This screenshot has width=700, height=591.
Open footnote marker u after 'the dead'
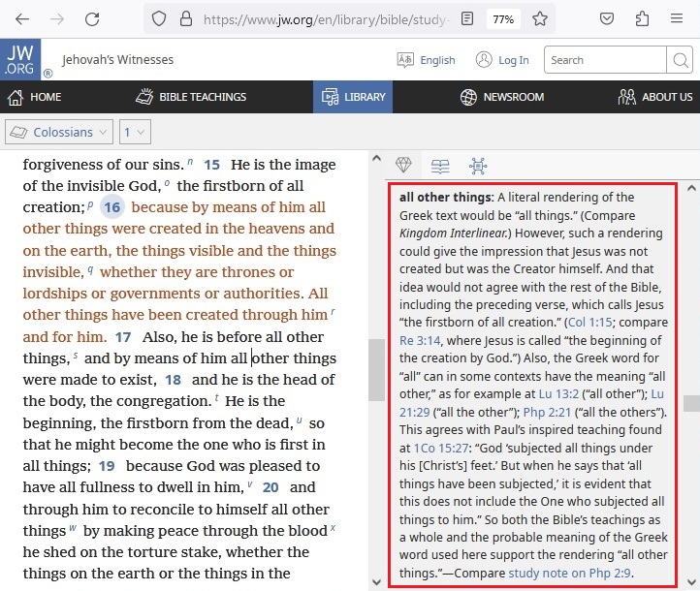pyautogui.click(x=299, y=420)
